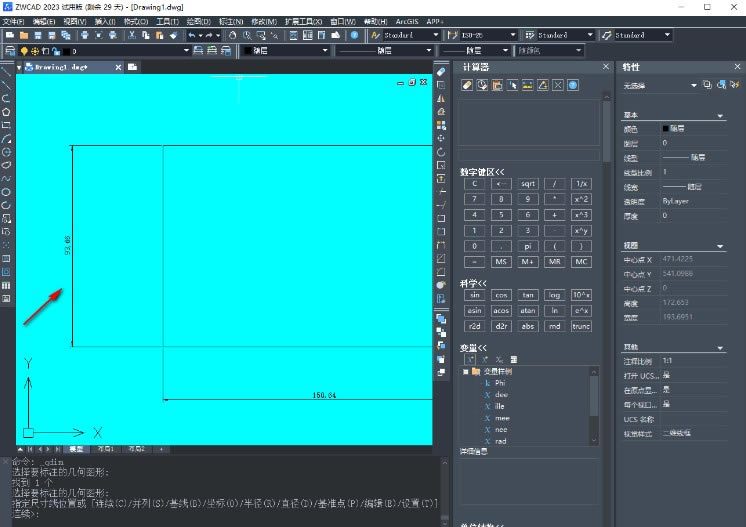Click the Redo arrow icon
Viewport: 746px width, 527px height.
pos(209,35)
